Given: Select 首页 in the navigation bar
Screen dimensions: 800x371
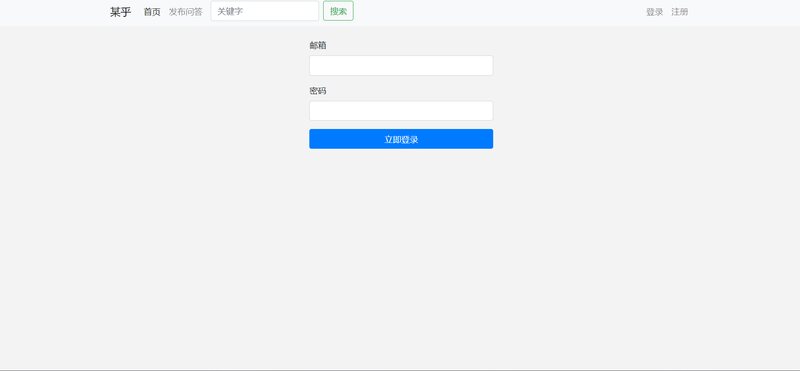Looking at the screenshot, I should (152, 12).
